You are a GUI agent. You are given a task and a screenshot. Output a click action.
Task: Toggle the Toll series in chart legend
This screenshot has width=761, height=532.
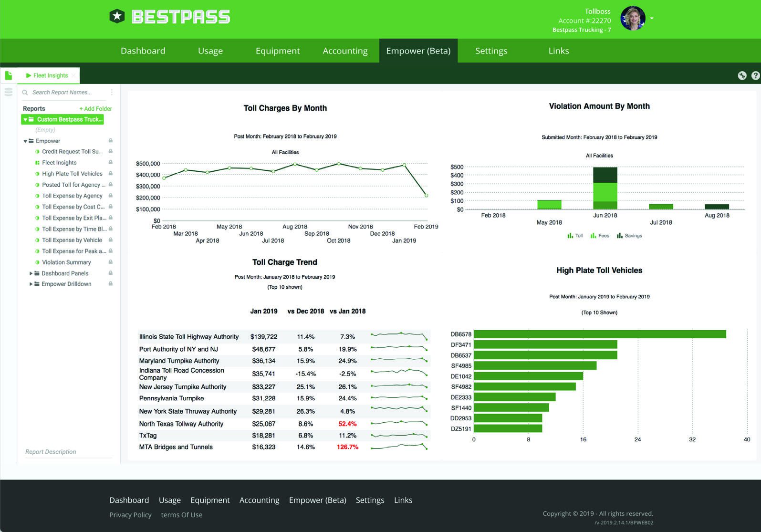[x=575, y=236]
